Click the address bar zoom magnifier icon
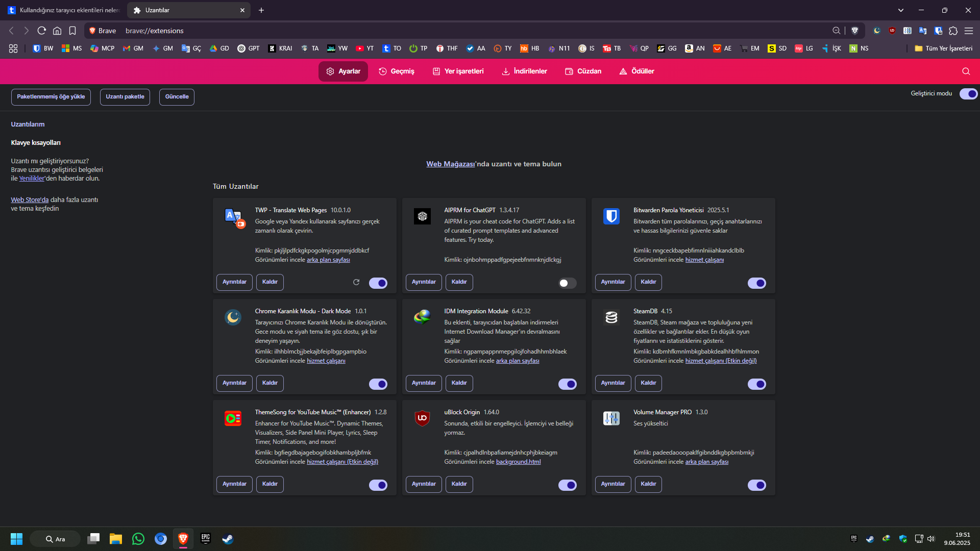The height and width of the screenshot is (551, 980). pos(836,31)
